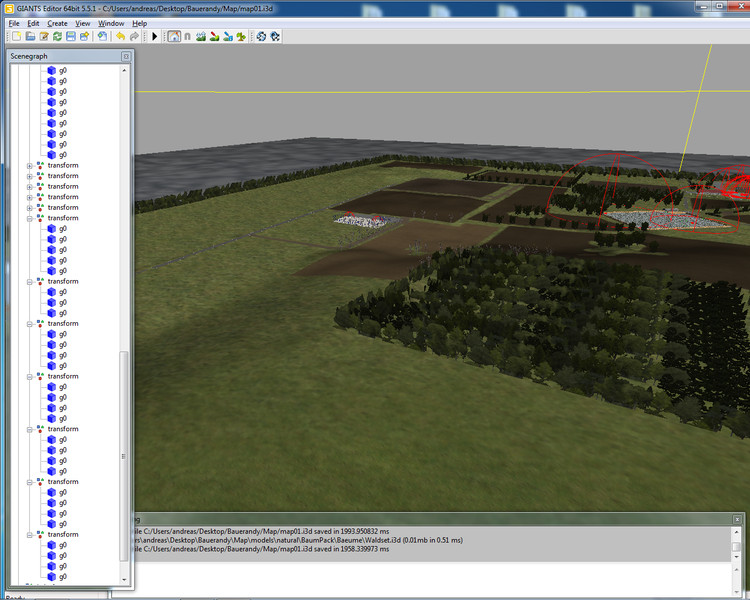Expand the first collapsed transform node in Scenegraph

[x=30, y=166]
